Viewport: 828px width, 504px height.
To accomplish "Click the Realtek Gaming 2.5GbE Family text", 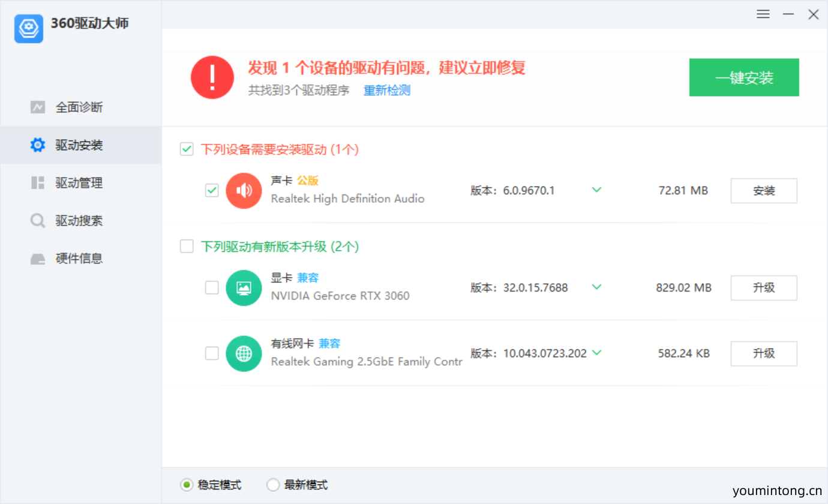I will pyautogui.click(x=367, y=362).
